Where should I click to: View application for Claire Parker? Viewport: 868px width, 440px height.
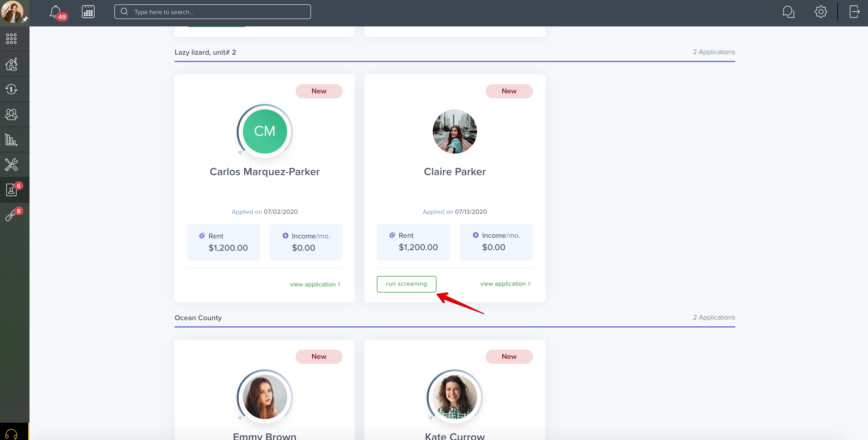(x=505, y=284)
